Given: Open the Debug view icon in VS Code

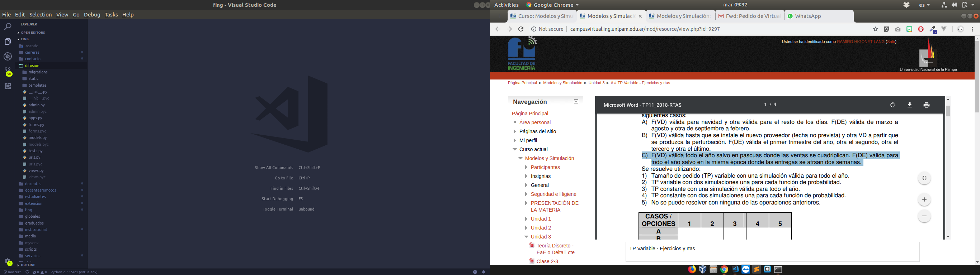Looking at the screenshot, I should pos(8,57).
